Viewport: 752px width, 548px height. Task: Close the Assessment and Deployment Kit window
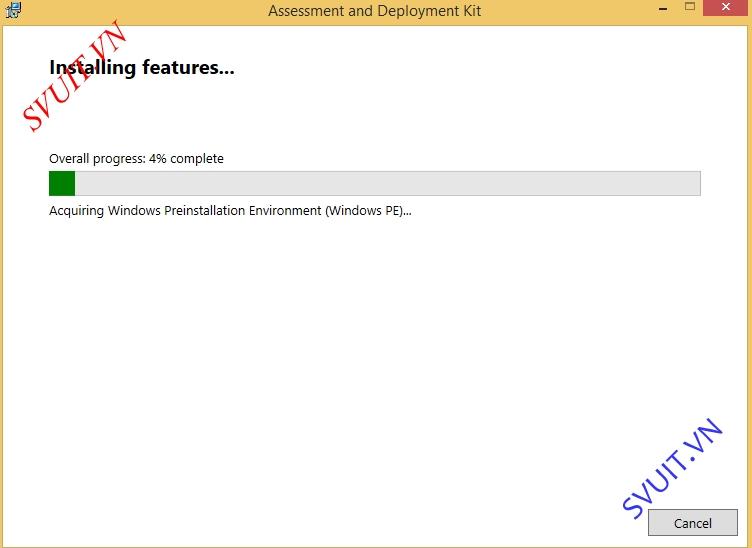(x=726, y=7)
